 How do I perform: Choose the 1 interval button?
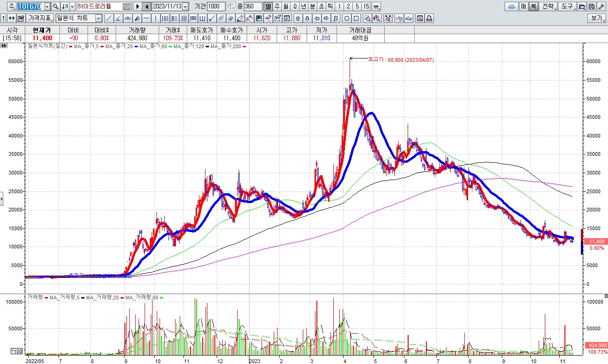pos(339,7)
